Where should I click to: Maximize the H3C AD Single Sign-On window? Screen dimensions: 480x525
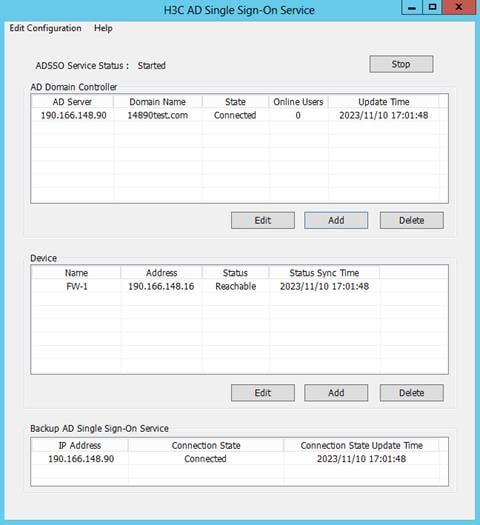tap(432, 7)
